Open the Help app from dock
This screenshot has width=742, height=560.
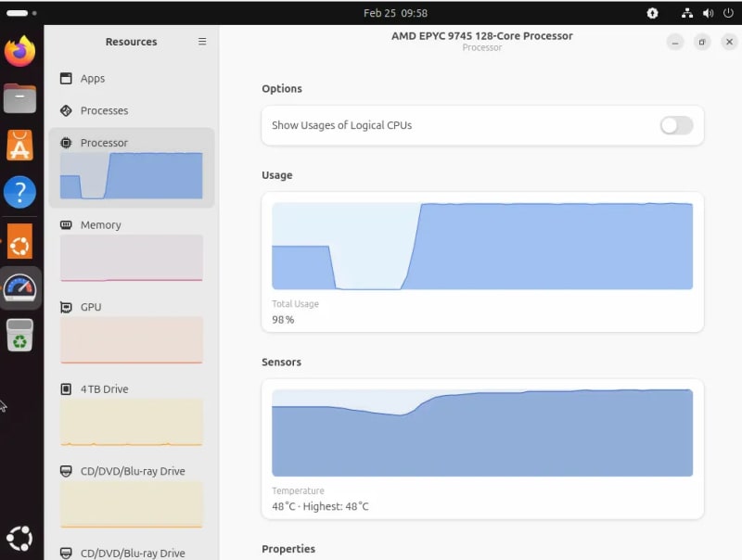click(19, 192)
